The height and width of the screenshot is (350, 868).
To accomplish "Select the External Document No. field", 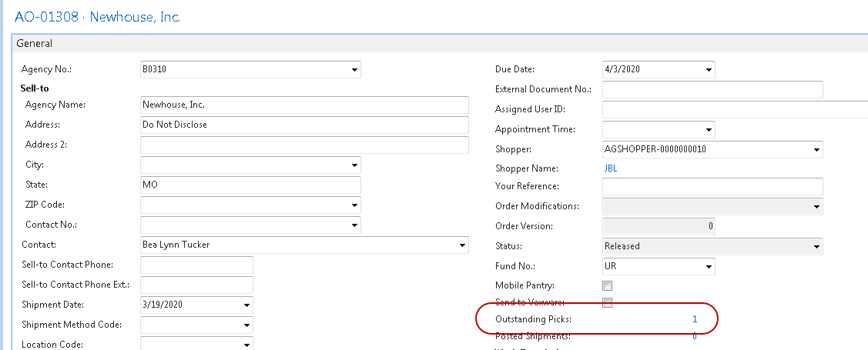I will pos(712,90).
